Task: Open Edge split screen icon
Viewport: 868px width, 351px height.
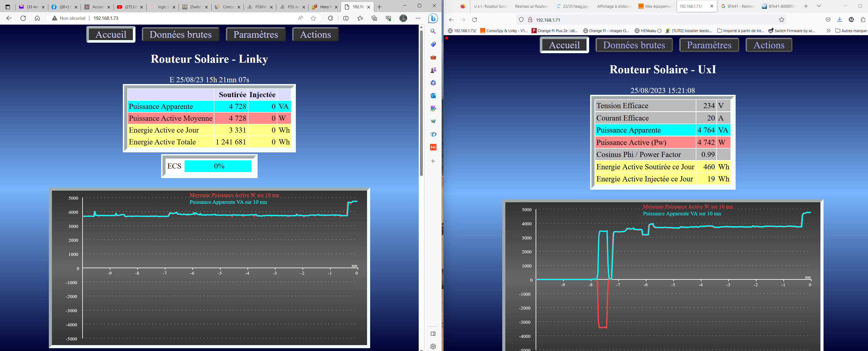Action: point(346,18)
